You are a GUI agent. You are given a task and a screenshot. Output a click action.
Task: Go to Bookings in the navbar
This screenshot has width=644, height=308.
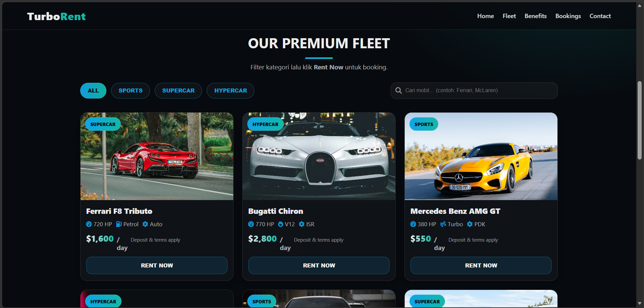pos(568,16)
